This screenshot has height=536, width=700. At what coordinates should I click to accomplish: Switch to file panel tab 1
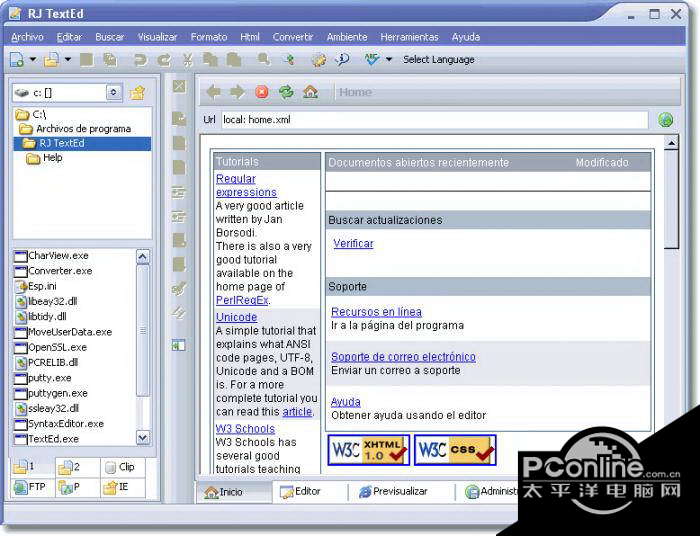pyautogui.click(x=32, y=467)
